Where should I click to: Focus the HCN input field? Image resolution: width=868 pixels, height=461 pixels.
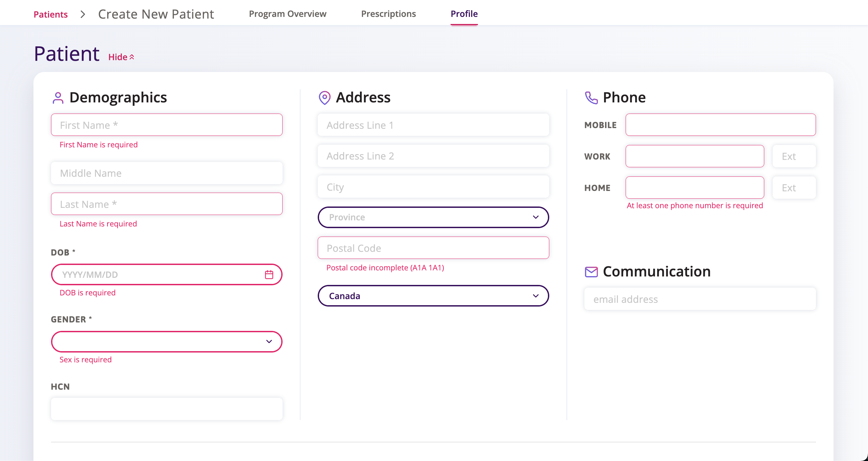pyautogui.click(x=167, y=409)
